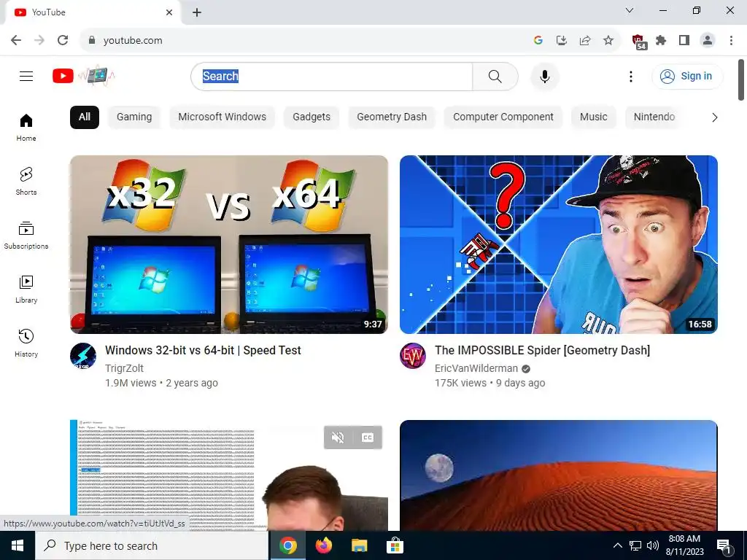
Task: Launch Firefox from the taskbar
Action: [324, 545]
